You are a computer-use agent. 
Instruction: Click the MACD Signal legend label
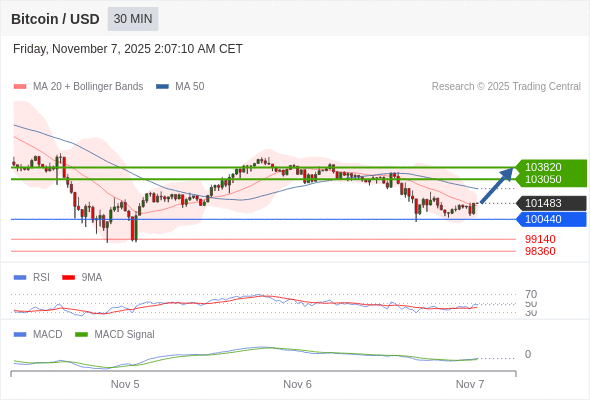pyautogui.click(x=124, y=335)
